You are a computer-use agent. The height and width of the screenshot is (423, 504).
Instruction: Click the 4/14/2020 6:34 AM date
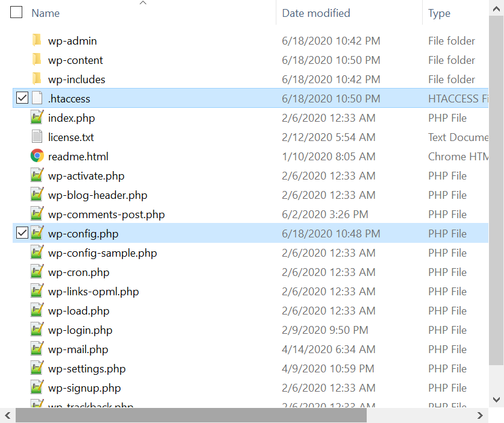[x=329, y=349]
